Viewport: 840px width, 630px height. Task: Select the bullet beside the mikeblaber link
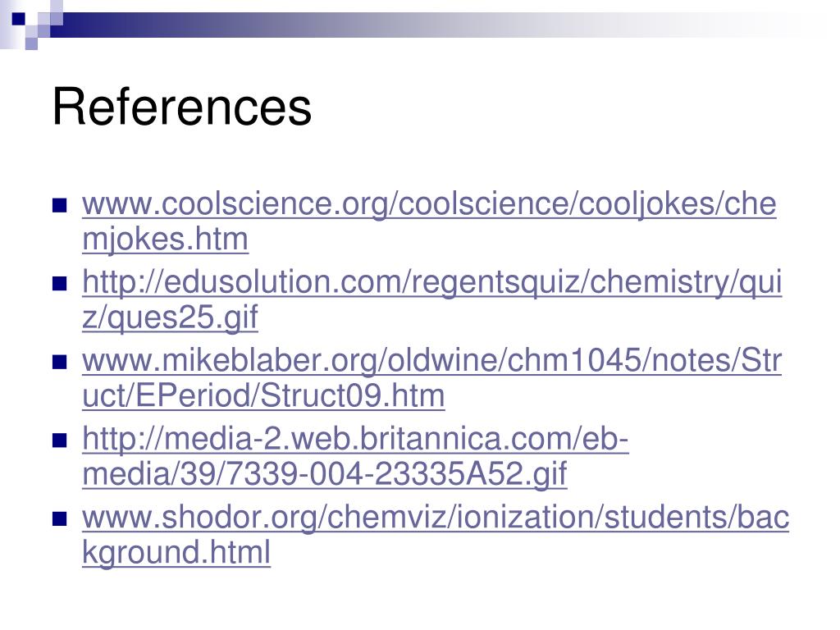59,362
